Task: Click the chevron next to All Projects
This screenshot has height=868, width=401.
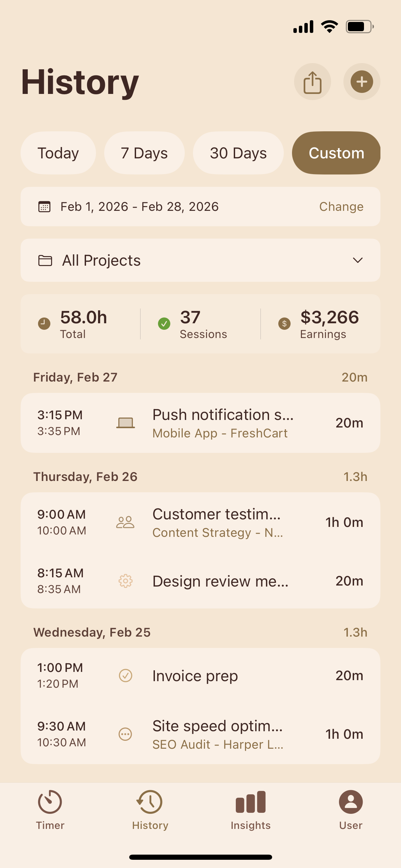Action: click(357, 261)
